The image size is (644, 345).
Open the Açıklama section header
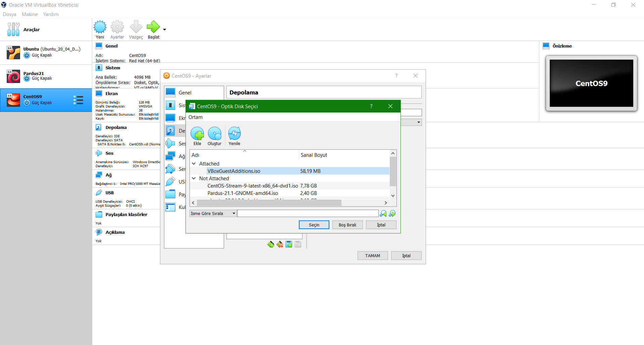[115, 232]
